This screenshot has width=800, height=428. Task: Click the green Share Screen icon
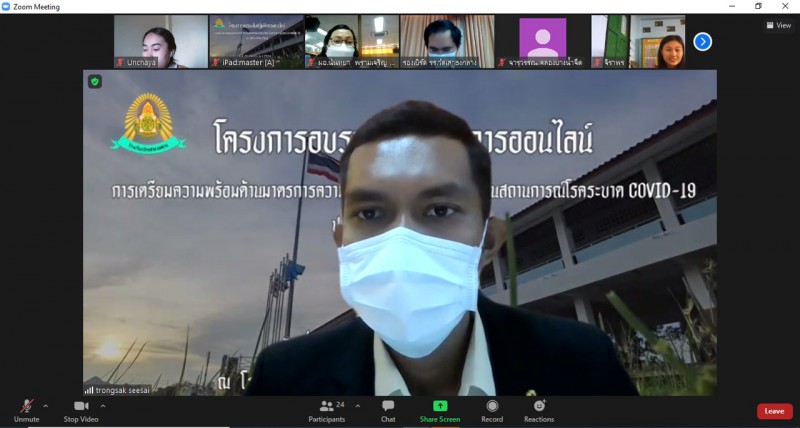tap(440, 406)
